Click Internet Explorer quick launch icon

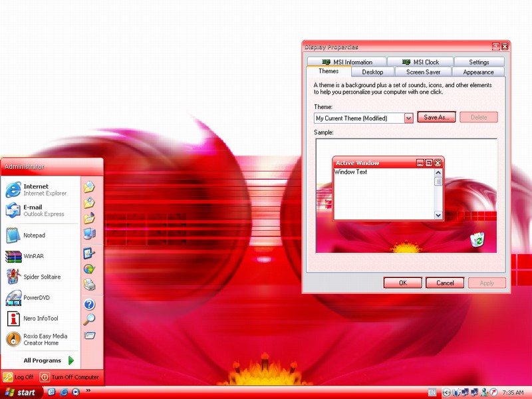tap(64, 392)
